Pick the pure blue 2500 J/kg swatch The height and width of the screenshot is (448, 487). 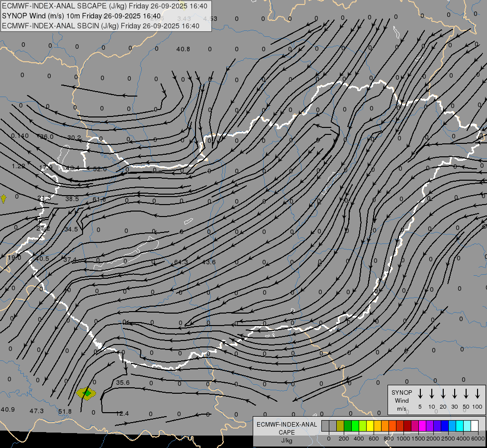click(445, 426)
